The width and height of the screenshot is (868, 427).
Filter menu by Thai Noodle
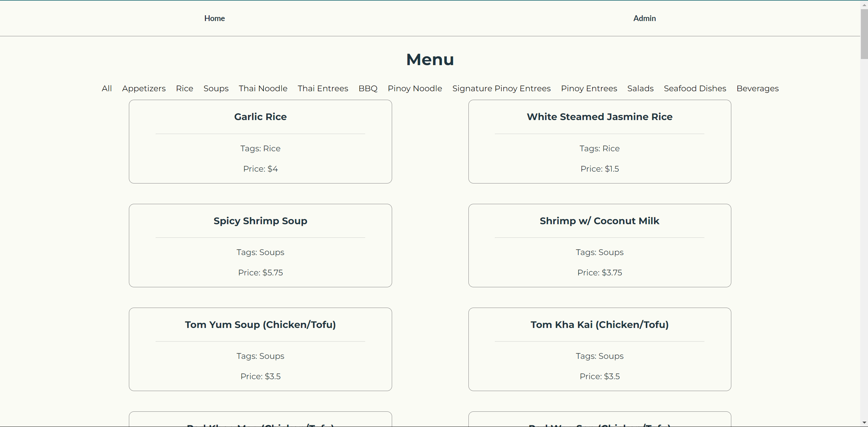coord(263,88)
